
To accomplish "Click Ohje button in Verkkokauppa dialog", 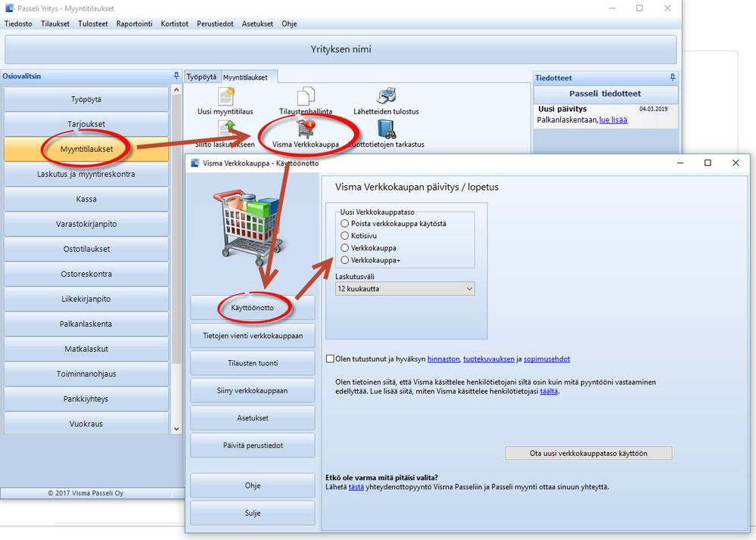I will point(253,486).
